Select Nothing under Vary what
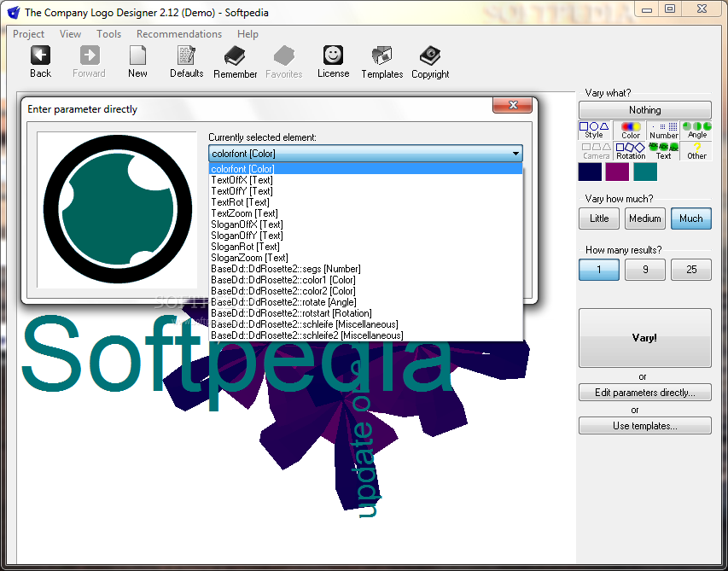The width and height of the screenshot is (728, 571). tap(645, 110)
